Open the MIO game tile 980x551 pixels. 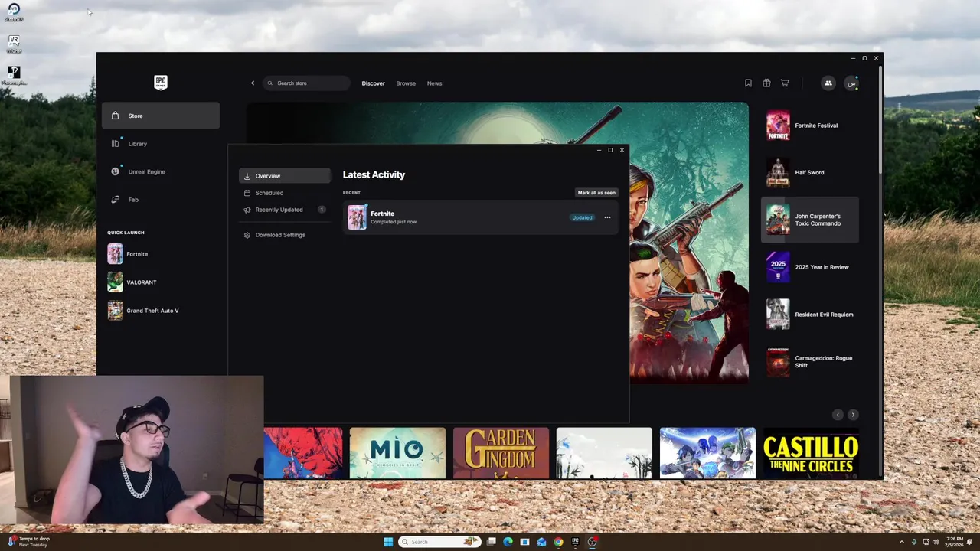click(x=397, y=453)
